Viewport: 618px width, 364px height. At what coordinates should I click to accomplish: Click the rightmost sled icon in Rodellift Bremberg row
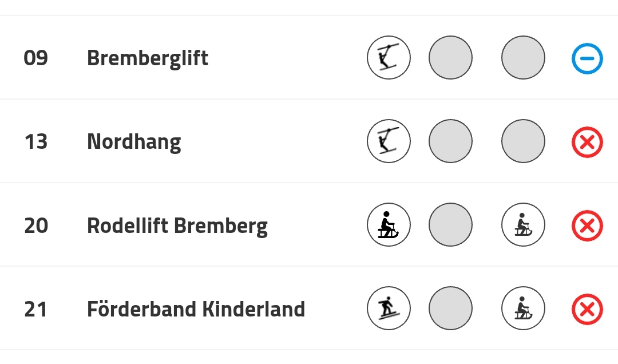click(523, 225)
